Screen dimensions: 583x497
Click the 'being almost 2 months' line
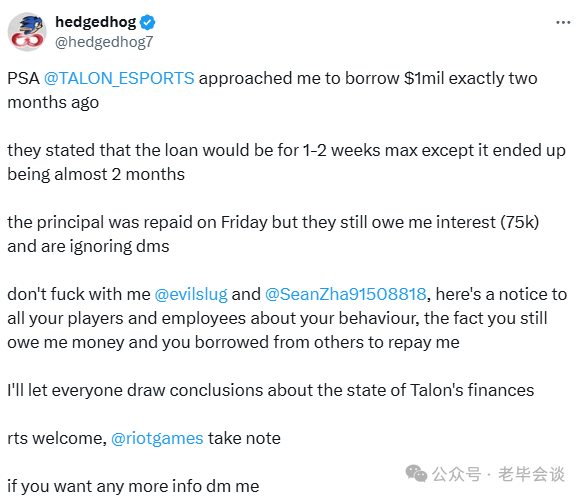[x=96, y=174]
